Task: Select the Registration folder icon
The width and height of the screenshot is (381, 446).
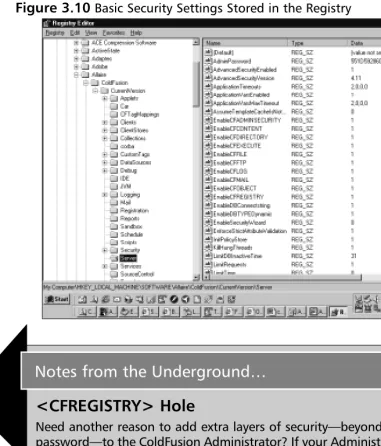Action: [x=114, y=210]
